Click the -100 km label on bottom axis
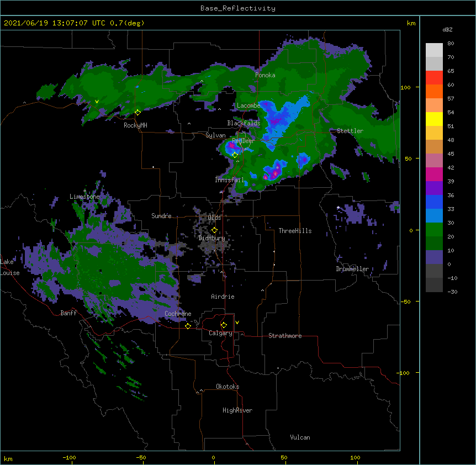The image size is (476, 465). pos(69,457)
